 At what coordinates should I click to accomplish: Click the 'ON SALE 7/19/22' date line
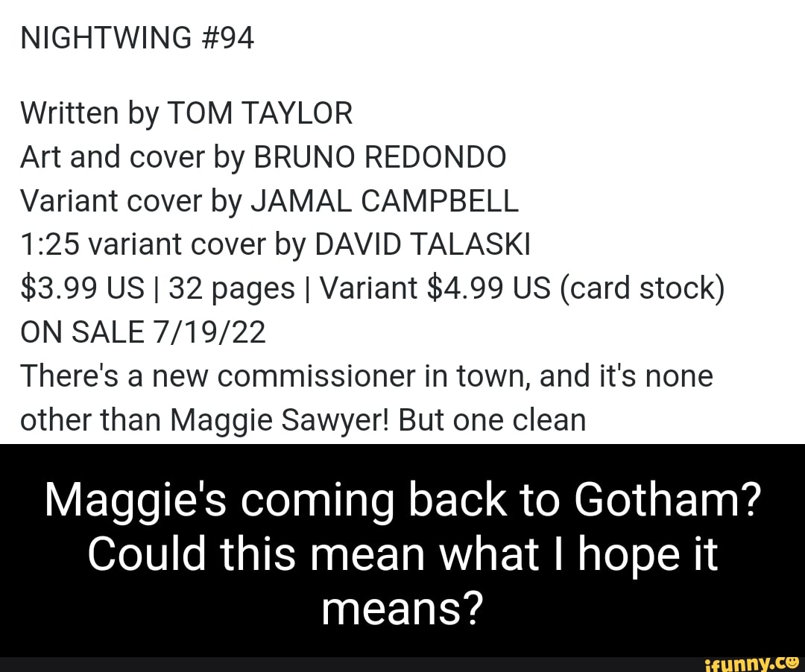[143, 332]
